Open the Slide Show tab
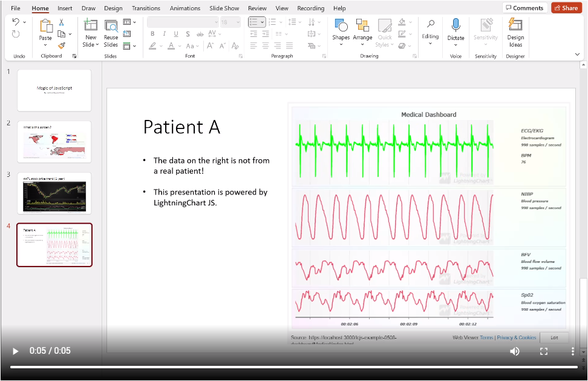The height and width of the screenshot is (381, 588). [x=224, y=8]
